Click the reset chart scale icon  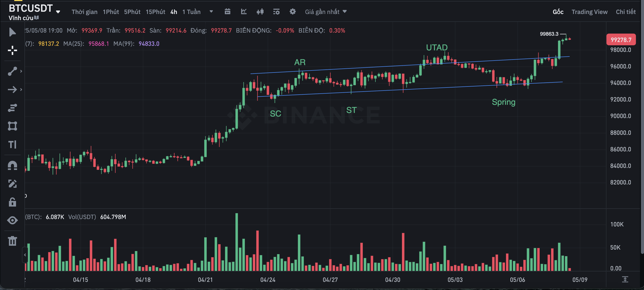click(x=625, y=279)
